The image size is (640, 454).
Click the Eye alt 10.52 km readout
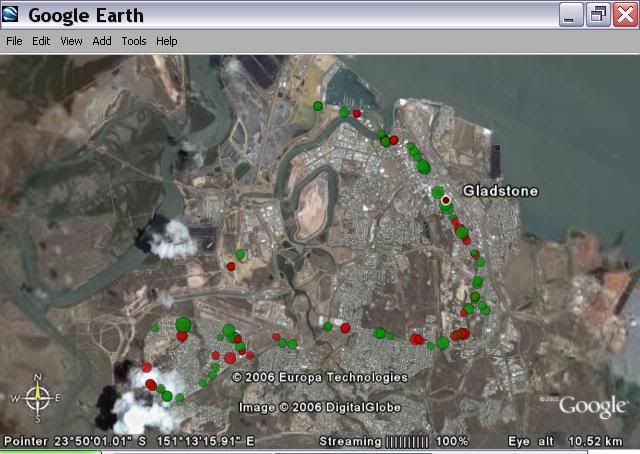point(565,441)
